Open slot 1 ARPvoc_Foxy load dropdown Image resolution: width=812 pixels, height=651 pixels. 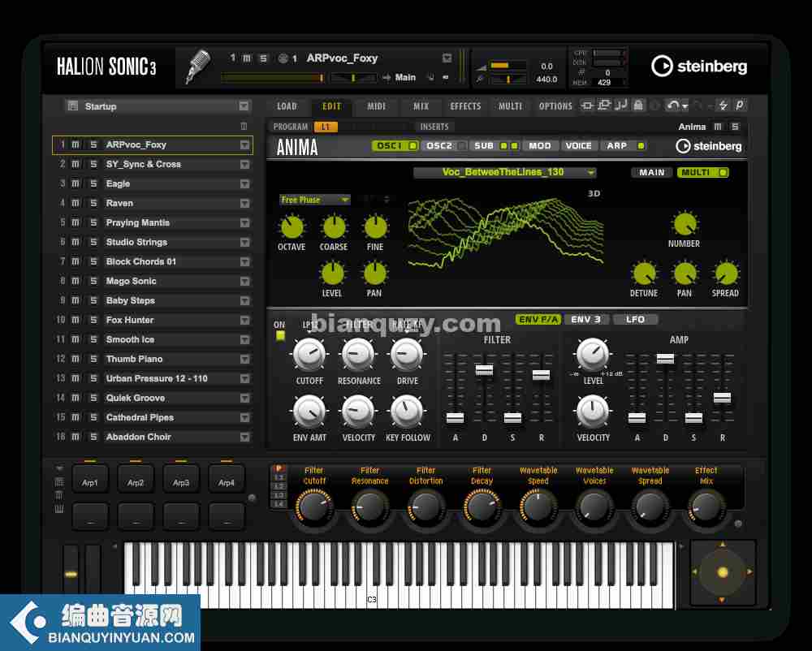pyautogui.click(x=245, y=145)
